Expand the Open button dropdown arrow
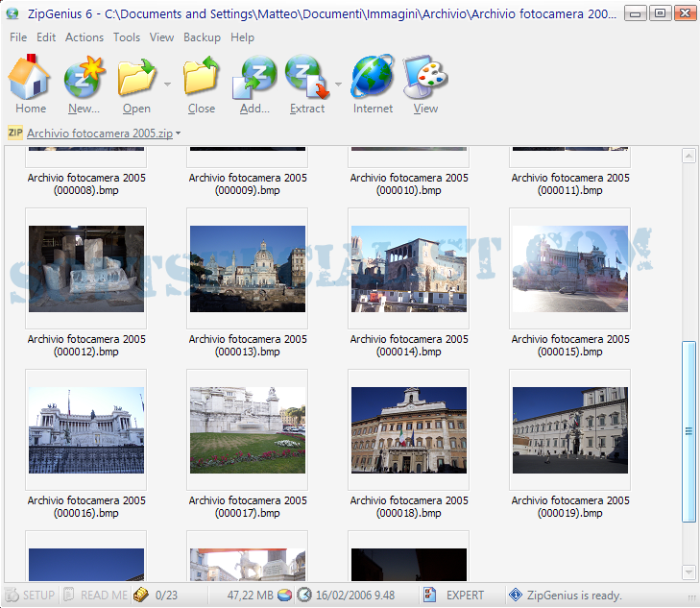This screenshot has height=608, width=700. pos(167,85)
